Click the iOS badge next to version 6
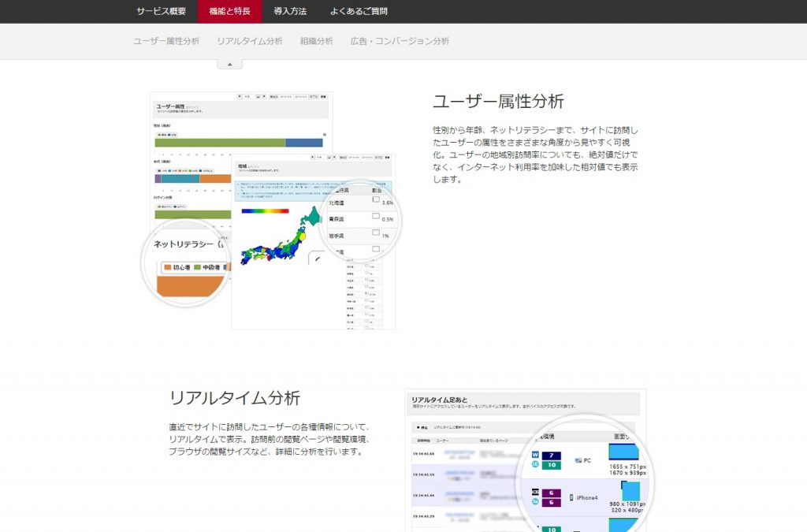The width and height of the screenshot is (807, 532). click(x=535, y=491)
